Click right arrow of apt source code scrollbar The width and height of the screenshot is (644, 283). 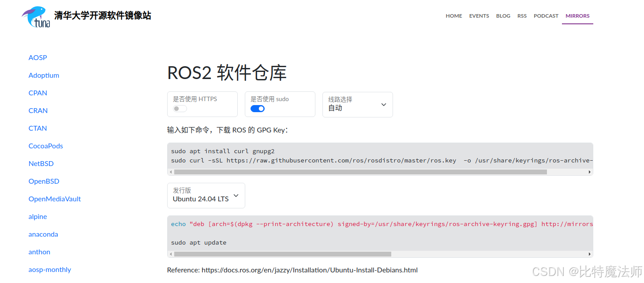coord(590,254)
